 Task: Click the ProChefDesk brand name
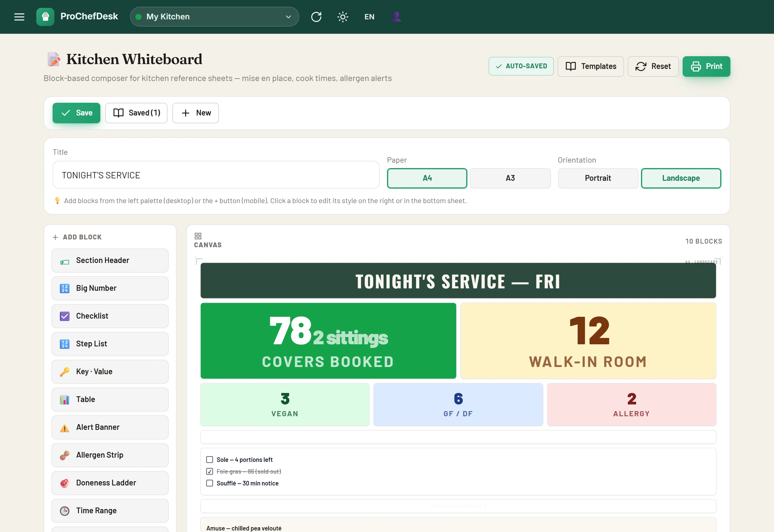[89, 16]
